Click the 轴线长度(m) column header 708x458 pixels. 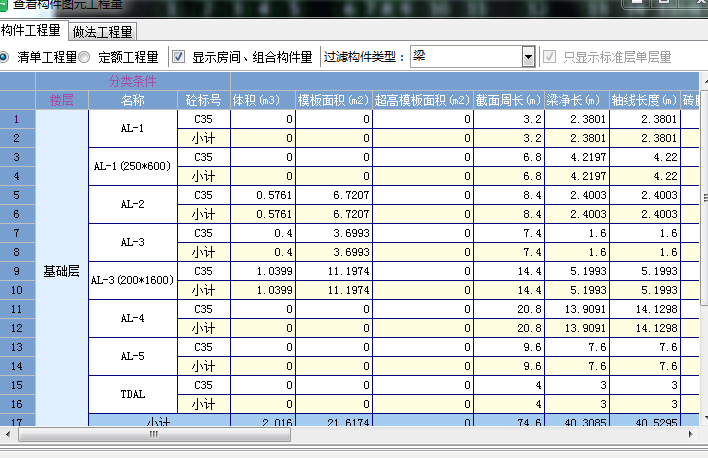[645, 100]
